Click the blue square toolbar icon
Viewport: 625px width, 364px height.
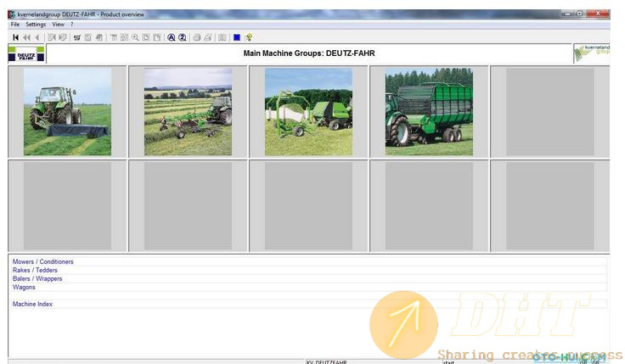[237, 37]
